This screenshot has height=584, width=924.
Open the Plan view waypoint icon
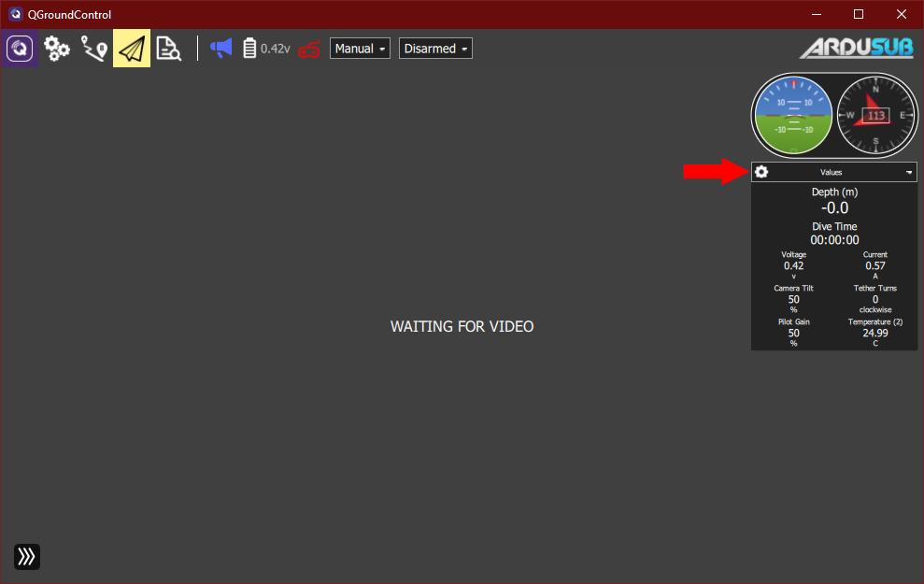click(94, 49)
